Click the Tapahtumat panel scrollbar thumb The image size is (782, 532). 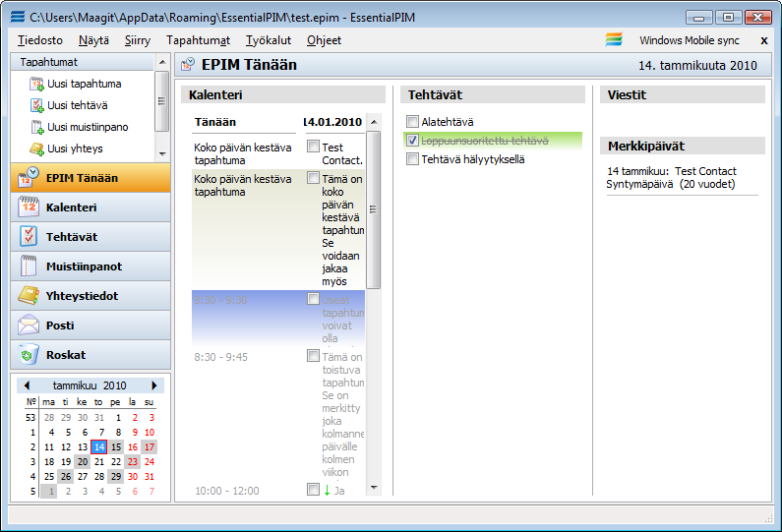coord(161,101)
